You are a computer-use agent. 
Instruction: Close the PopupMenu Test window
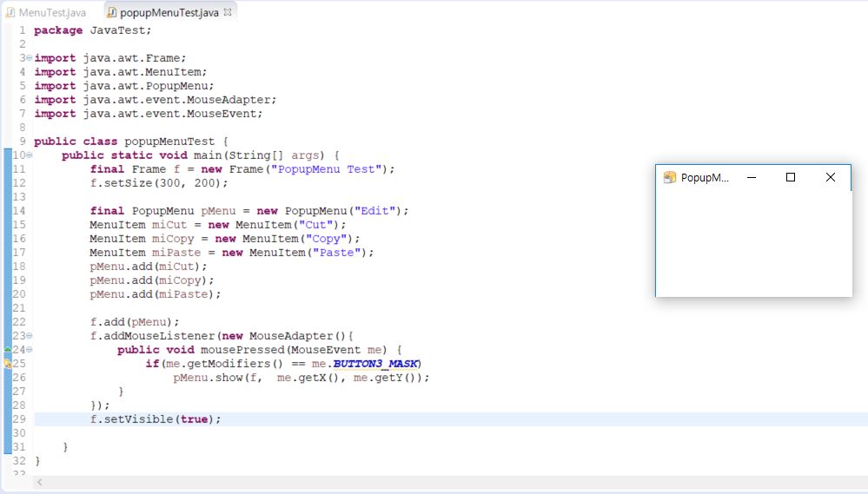coord(831,177)
